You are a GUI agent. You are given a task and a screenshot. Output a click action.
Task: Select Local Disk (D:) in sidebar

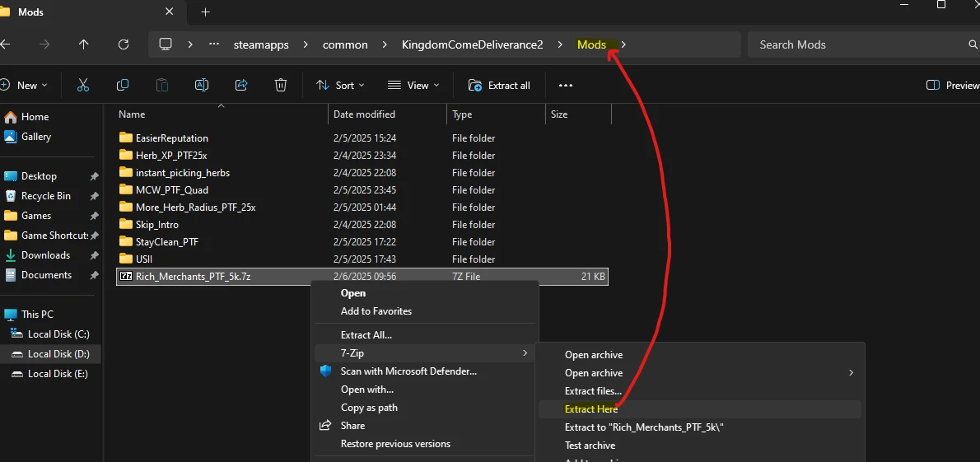pos(58,353)
